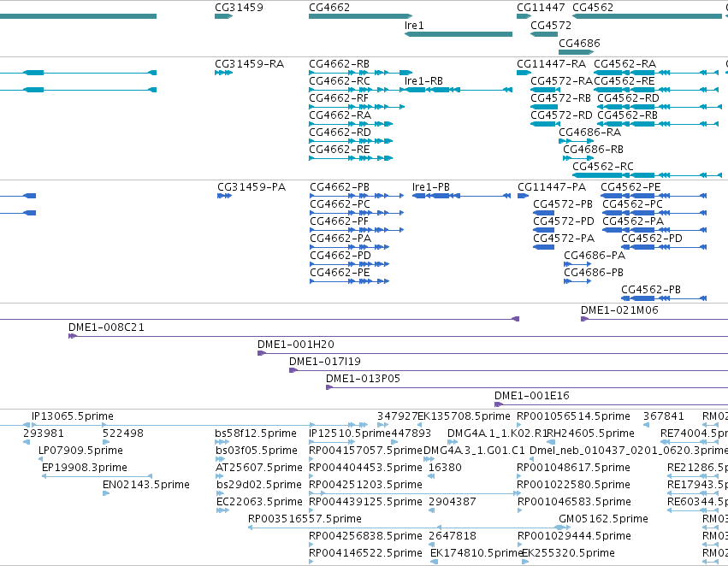The height and width of the screenshot is (566, 728).
Task: Click transcript CG4662-RA
Action: (x=340, y=115)
